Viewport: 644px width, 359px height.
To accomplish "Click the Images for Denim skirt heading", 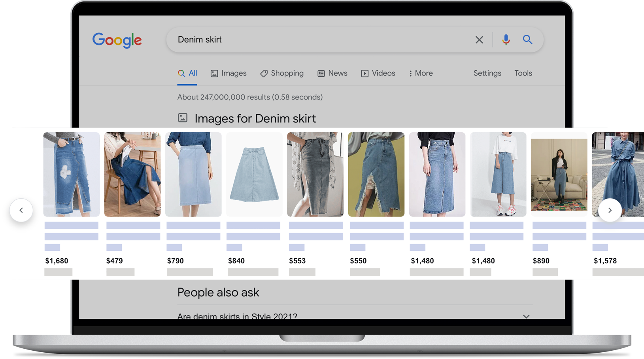I will click(x=255, y=118).
